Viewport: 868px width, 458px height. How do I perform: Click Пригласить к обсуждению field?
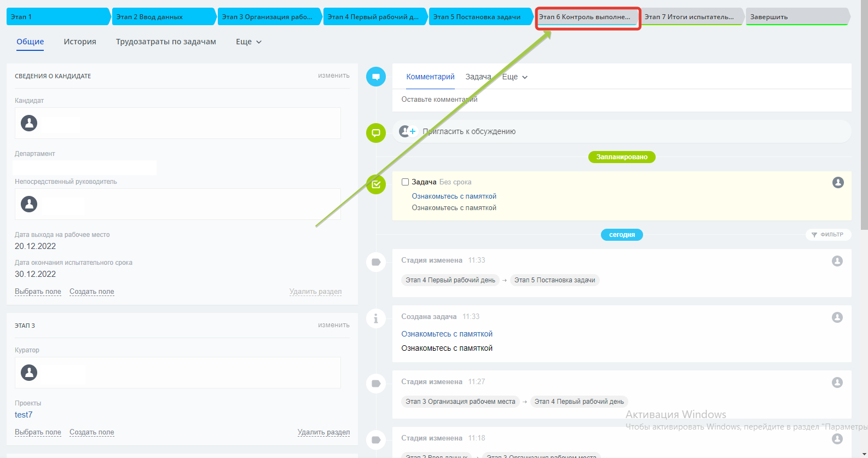pyautogui.click(x=622, y=131)
